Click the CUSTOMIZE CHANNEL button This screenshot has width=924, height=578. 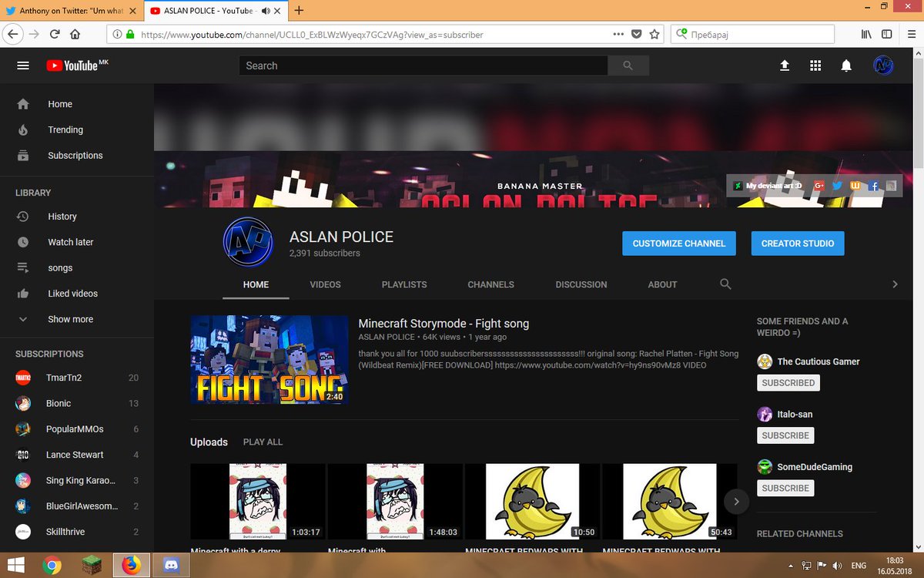click(679, 244)
